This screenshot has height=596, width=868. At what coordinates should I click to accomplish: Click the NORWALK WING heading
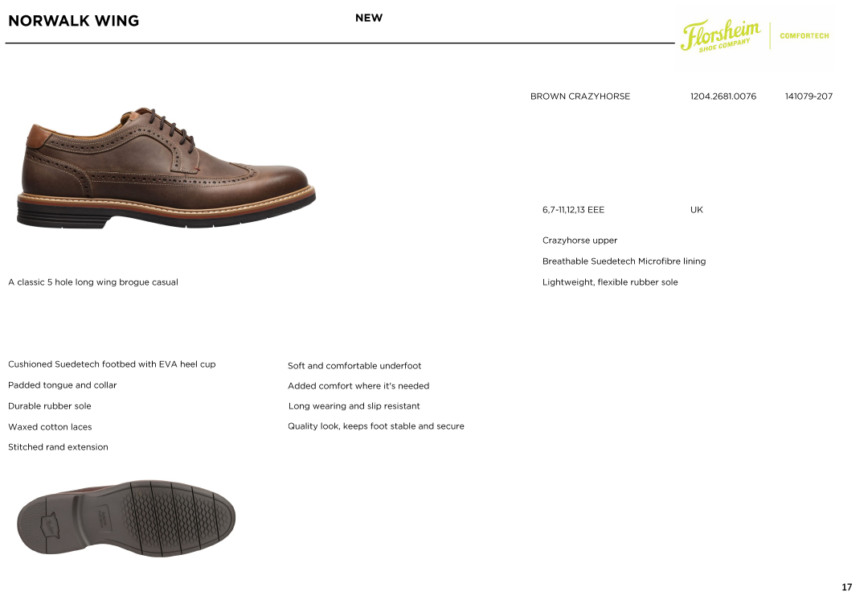coord(74,21)
